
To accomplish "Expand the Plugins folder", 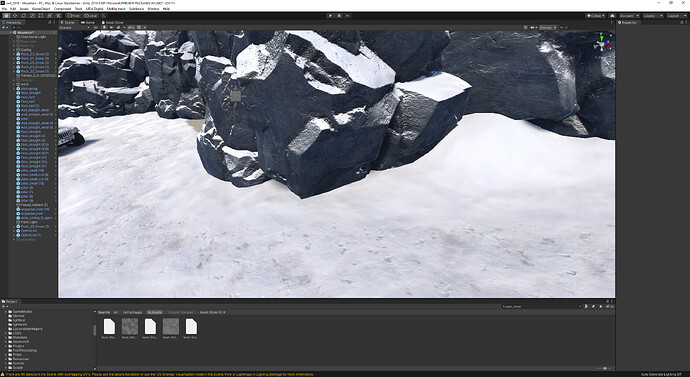I will [x=6, y=346].
